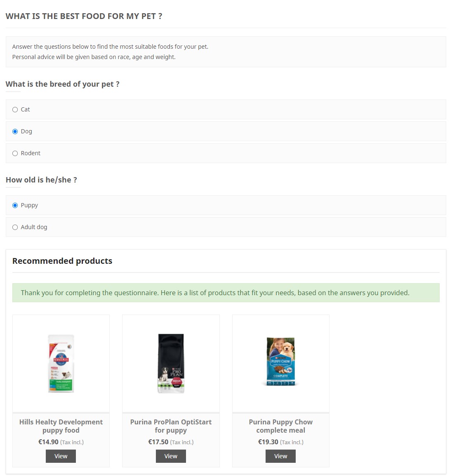Click the green questionnaire completion message
This screenshot has width=452, height=476.
coord(215,293)
